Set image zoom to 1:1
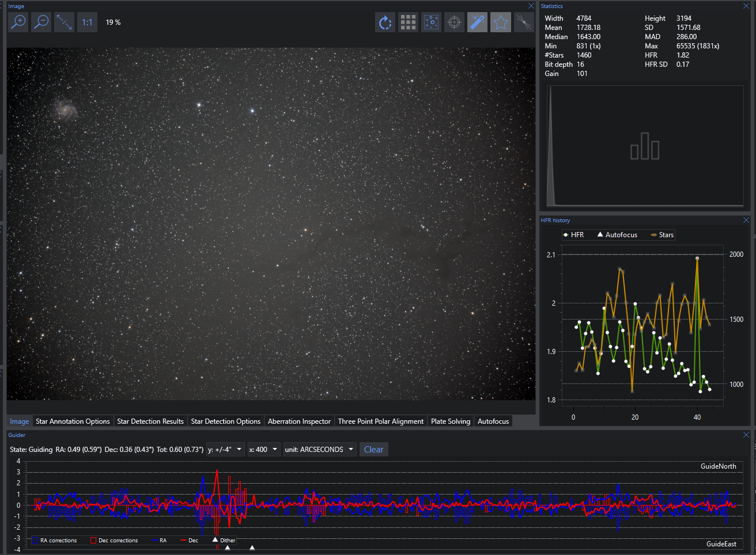 87,22
